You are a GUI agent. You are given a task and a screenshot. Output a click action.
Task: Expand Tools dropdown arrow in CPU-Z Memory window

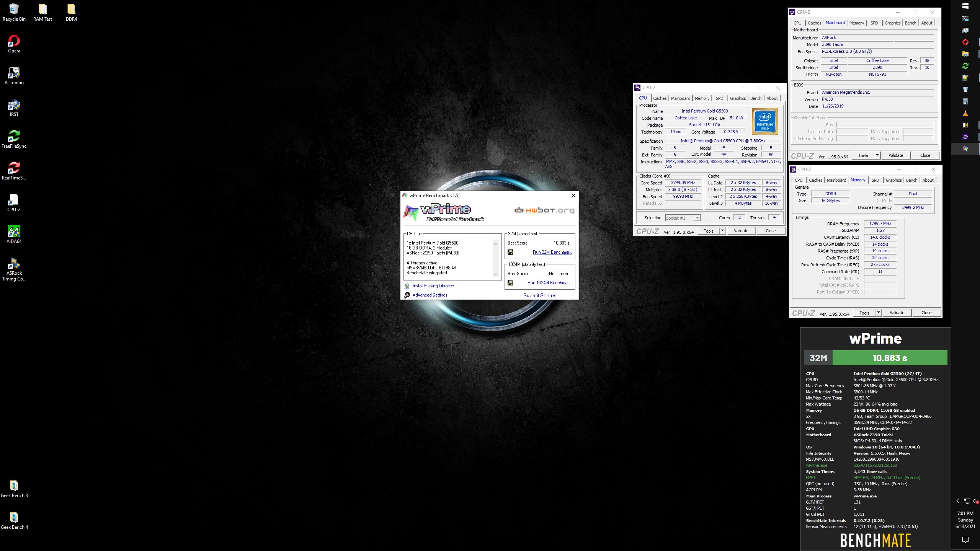coord(878,313)
